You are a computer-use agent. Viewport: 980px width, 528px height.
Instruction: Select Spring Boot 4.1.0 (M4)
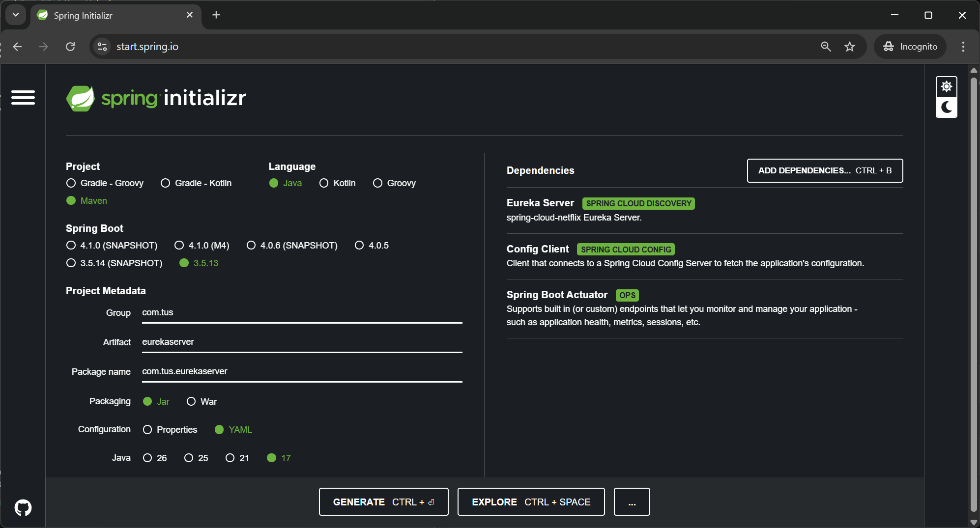click(x=202, y=246)
